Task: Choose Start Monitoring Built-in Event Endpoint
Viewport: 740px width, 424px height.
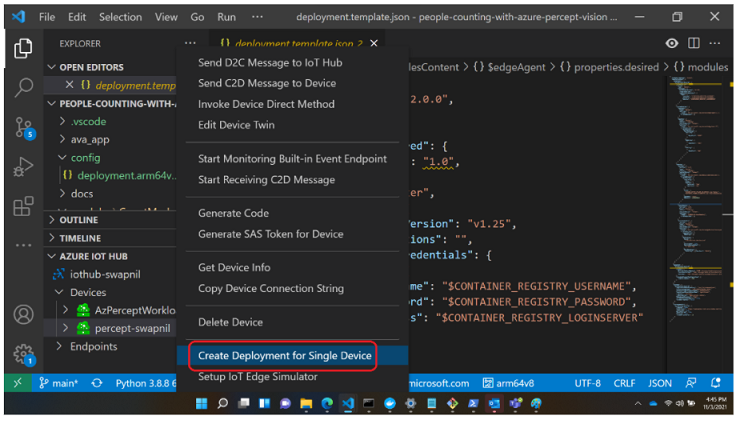Action: point(293,159)
